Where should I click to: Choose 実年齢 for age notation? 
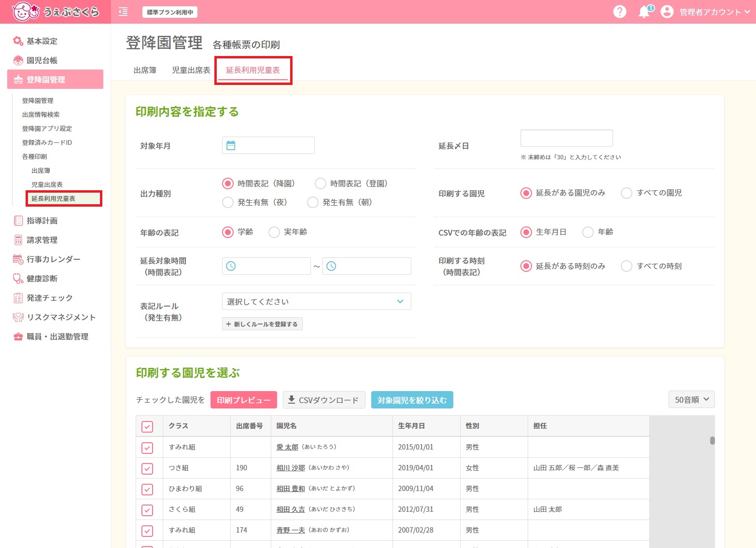[x=274, y=232]
